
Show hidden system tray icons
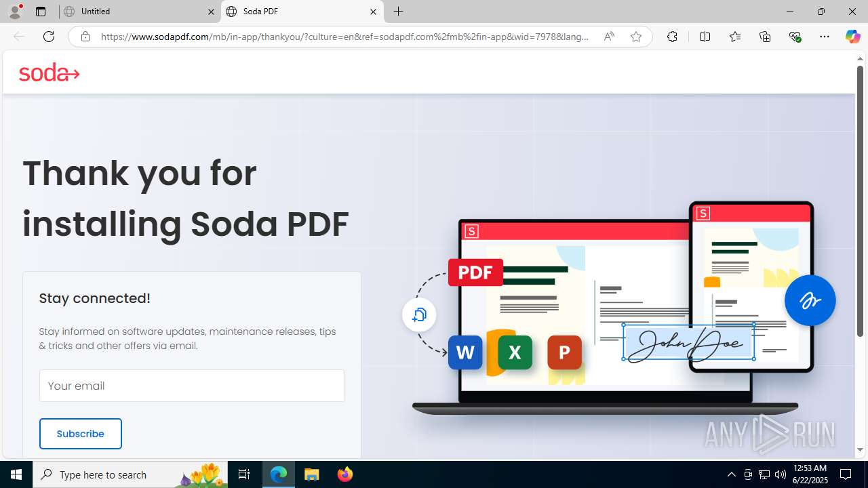[731, 474]
